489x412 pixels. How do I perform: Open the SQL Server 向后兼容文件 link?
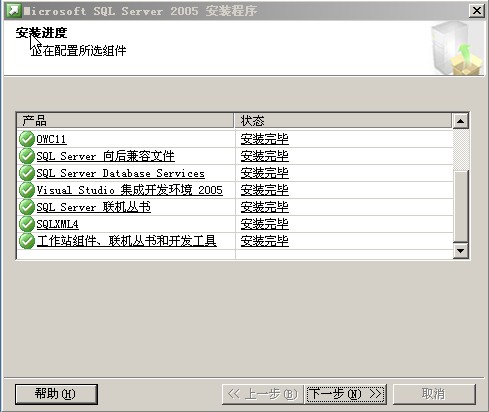[105, 156]
